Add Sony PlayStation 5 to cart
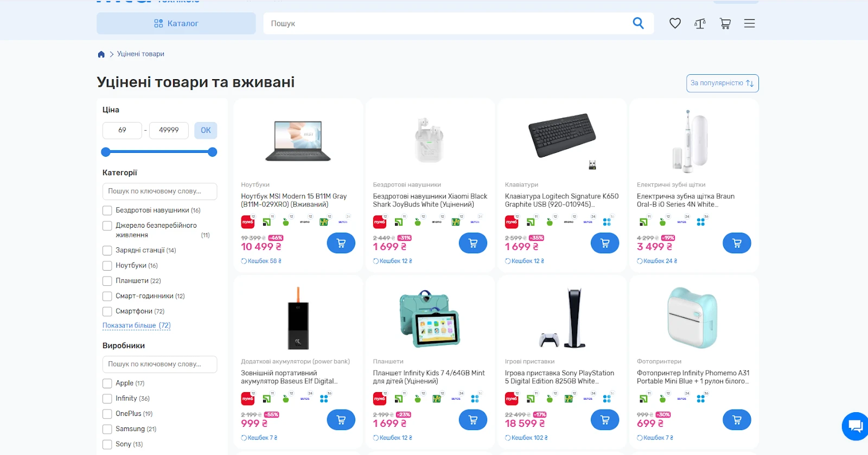This screenshot has width=868, height=455. click(605, 420)
